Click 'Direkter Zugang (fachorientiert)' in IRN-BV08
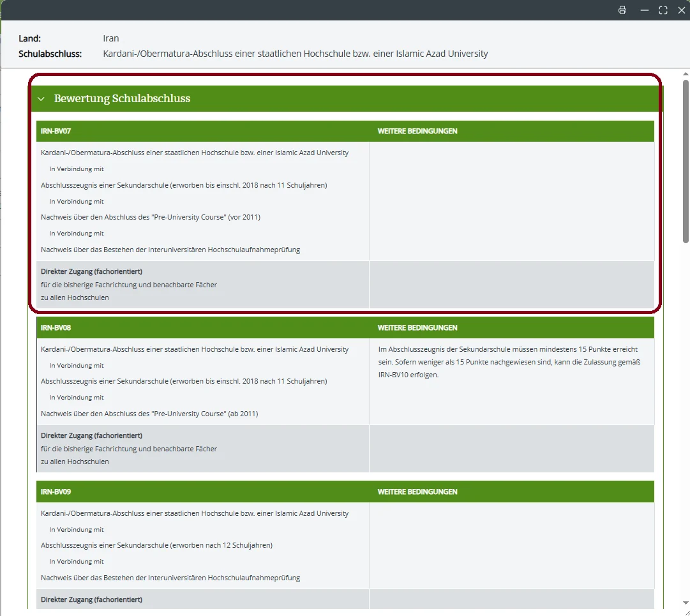The width and height of the screenshot is (690, 616). [x=91, y=435]
